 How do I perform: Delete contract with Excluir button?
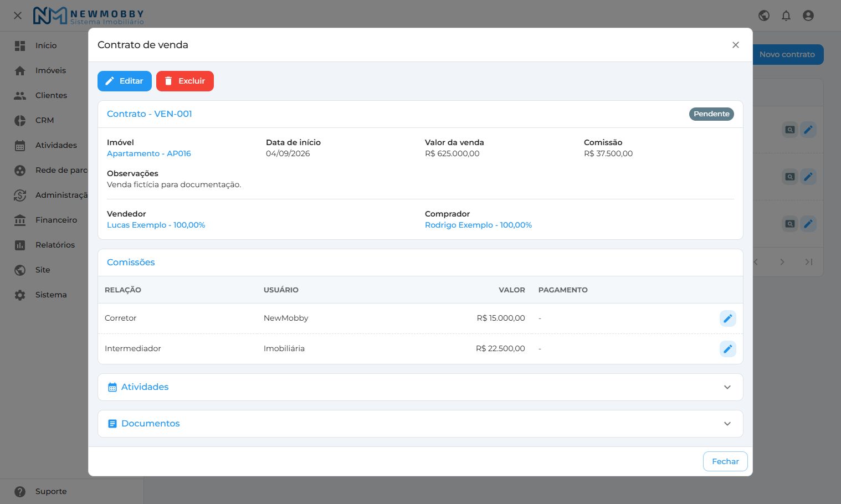(x=185, y=81)
